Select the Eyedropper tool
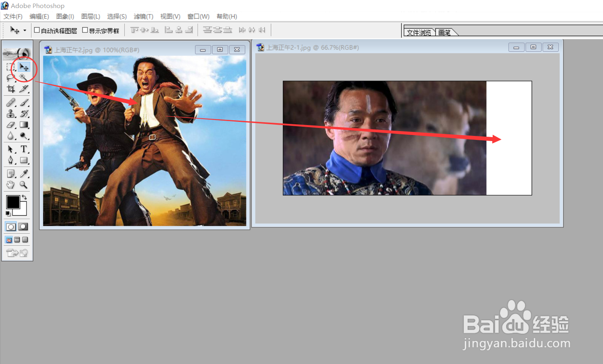The image size is (603, 364). click(x=24, y=174)
